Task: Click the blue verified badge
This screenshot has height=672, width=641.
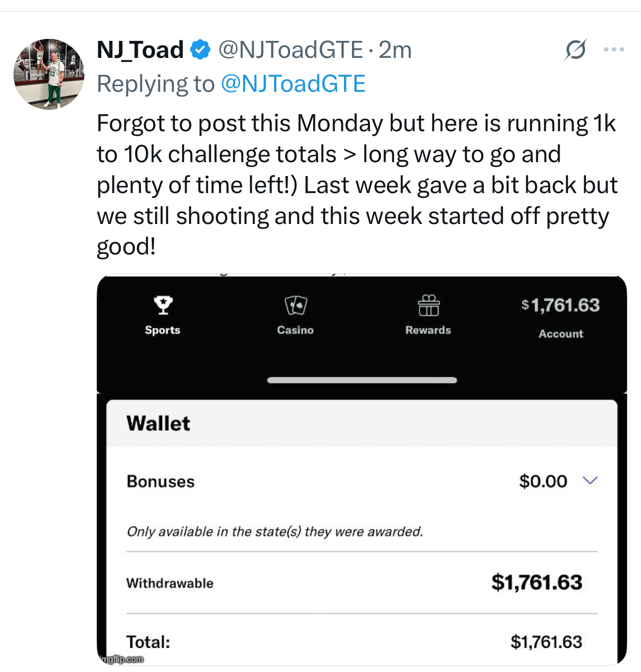Action: pyautogui.click(x=201, y=50)
